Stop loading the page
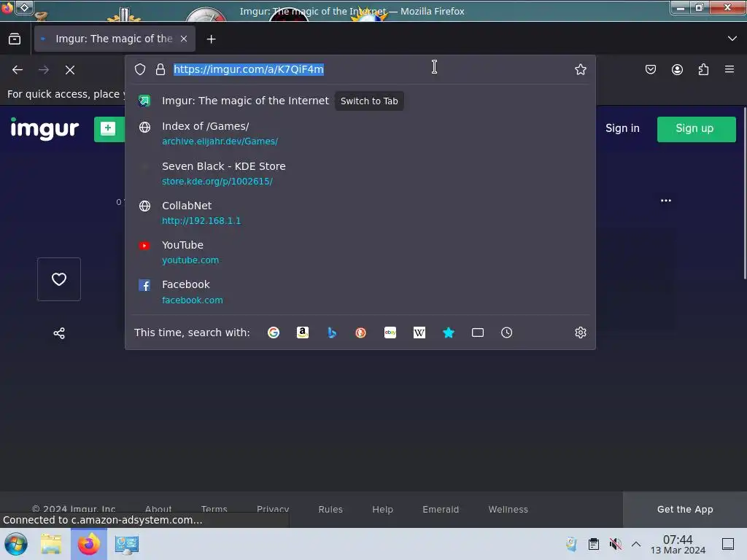 tap(70, 70)
